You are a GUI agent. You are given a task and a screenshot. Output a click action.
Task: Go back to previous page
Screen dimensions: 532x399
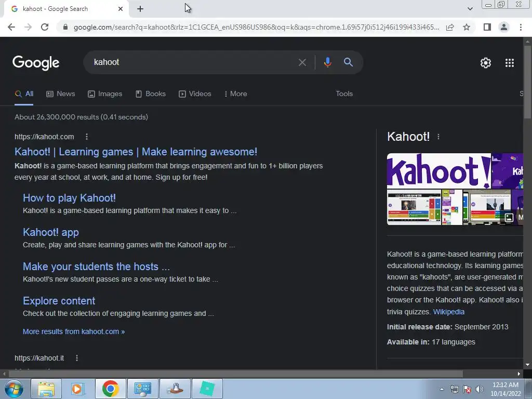[x=11, y=27]
